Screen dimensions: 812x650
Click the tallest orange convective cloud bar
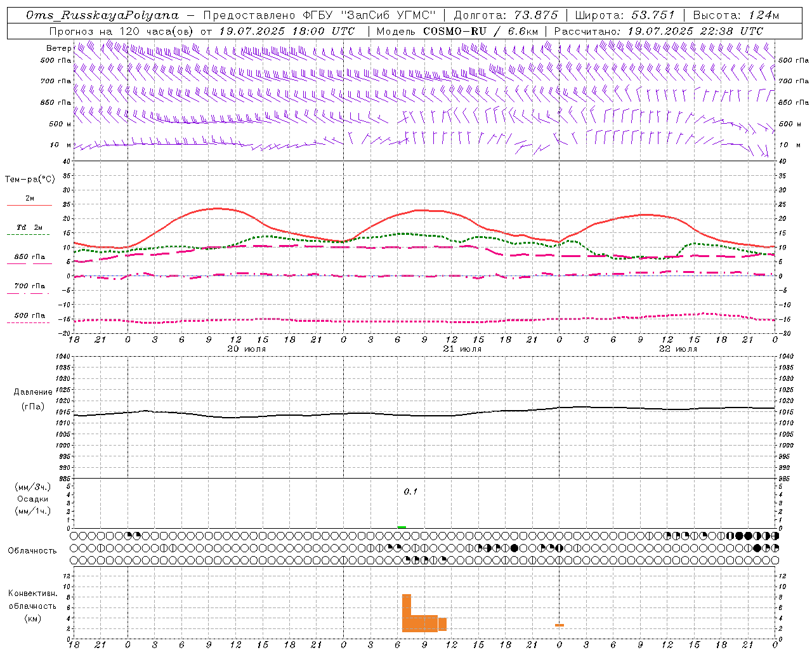click(407, 613)
